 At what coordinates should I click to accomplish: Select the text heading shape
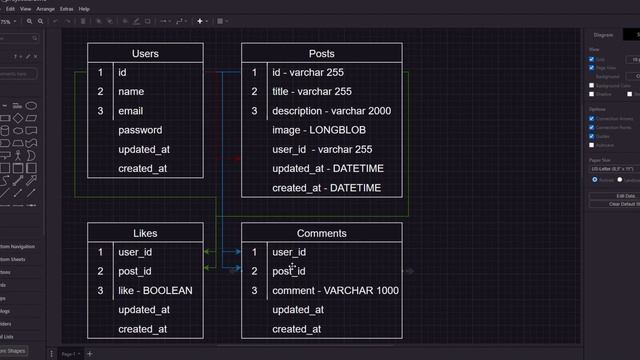click(x=17, y=106)
